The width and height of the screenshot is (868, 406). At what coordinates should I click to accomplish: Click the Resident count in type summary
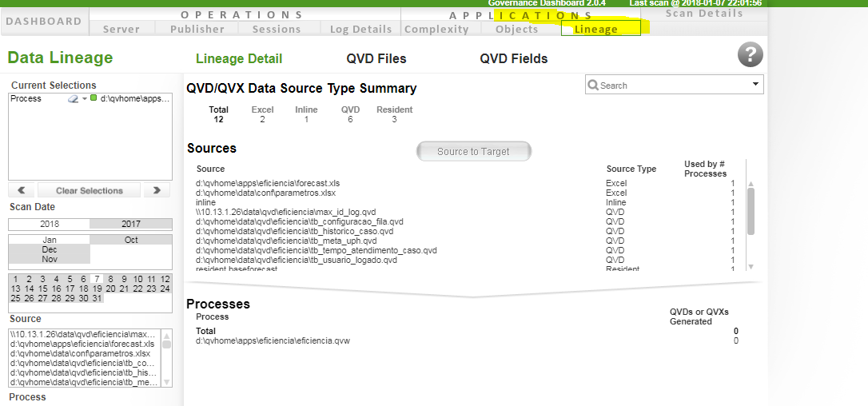(x=394, y=119)
